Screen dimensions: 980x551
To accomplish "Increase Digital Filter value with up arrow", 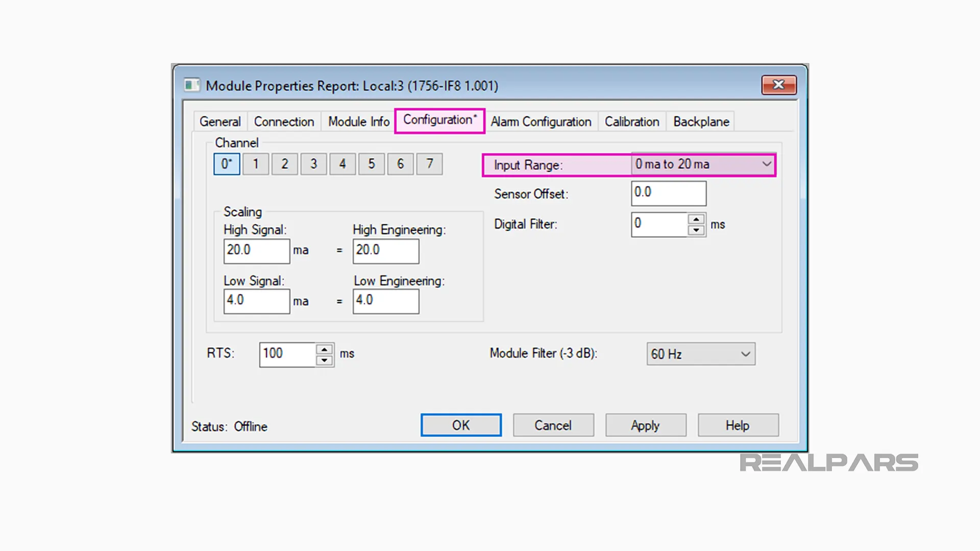I will (x=696, y=219).
